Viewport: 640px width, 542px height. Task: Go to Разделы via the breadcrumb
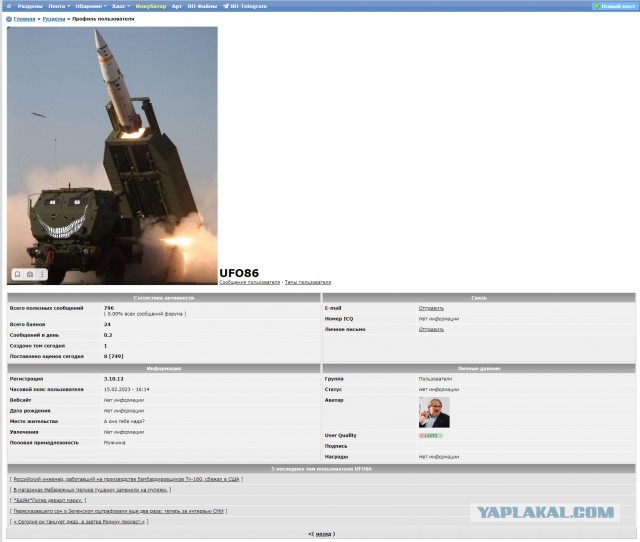(x=54, y=19)
